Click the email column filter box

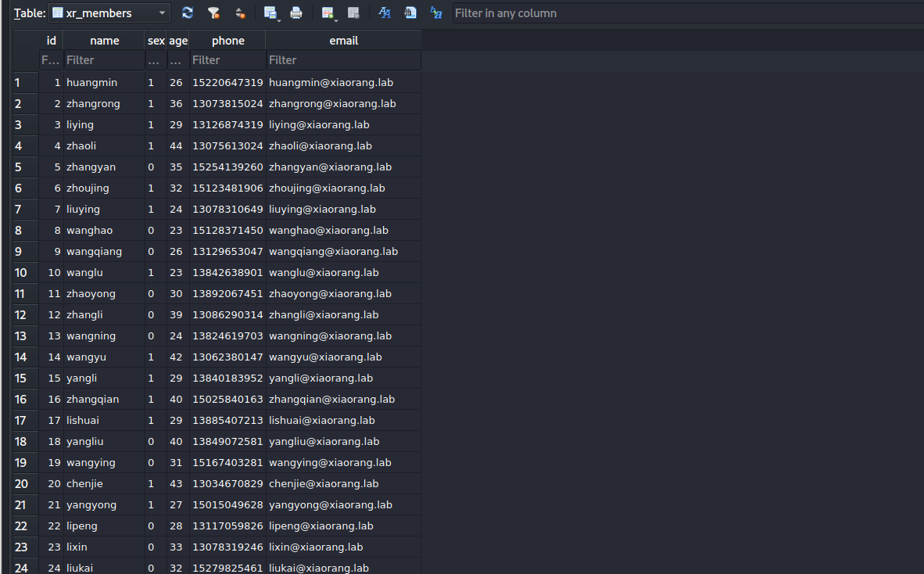[343, 60]
